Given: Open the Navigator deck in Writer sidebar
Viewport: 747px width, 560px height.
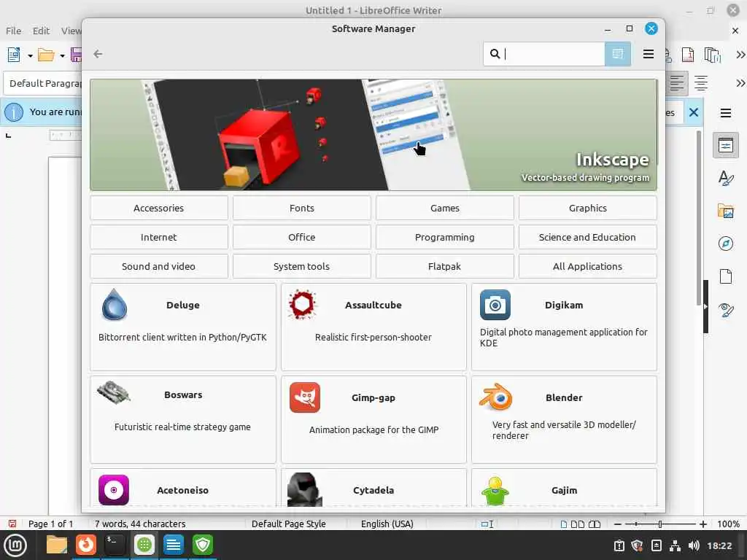Looking at the screenshot, I should pos(726,244).
